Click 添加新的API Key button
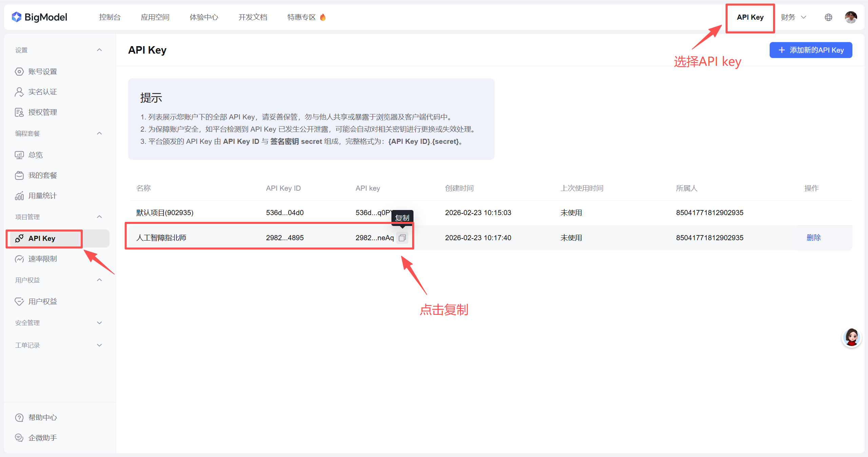The image size is (868, 457). [x=810, y=50]
